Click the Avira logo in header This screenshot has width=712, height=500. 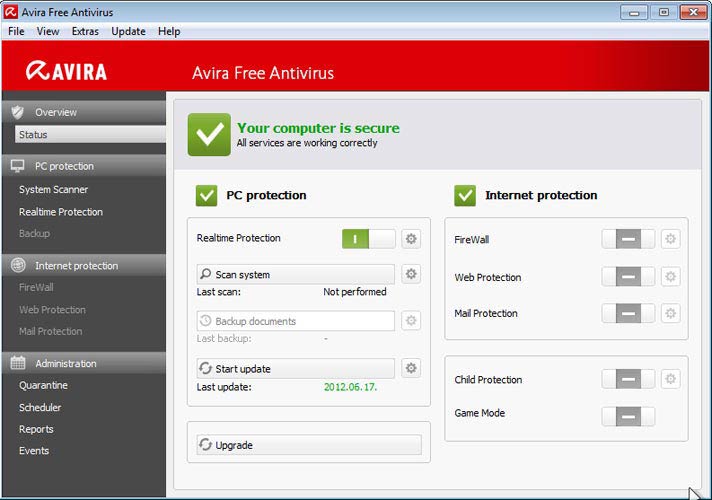[67, 72]
